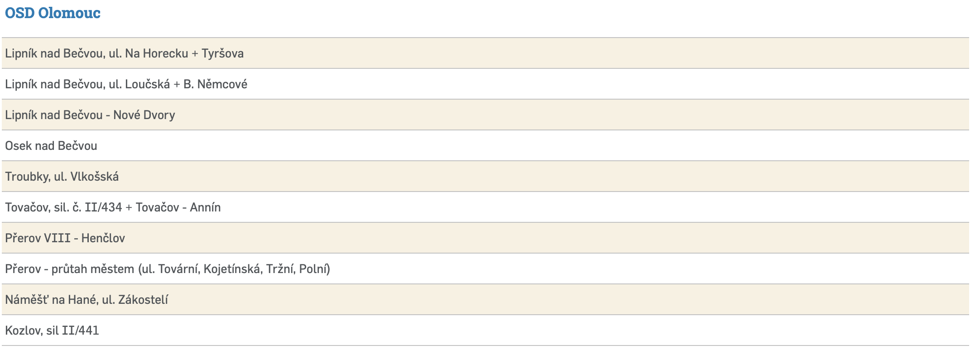Image resolution: width=980 pixels, height=355 pixels.
Task: Click the word "Zákostelí"
Action: click(x=143, y=300)
